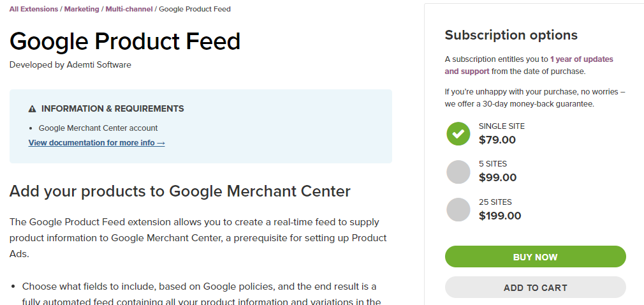Click the $99.00 price label for 5 Sites
The image size is (644, 305).
(497, 177)
